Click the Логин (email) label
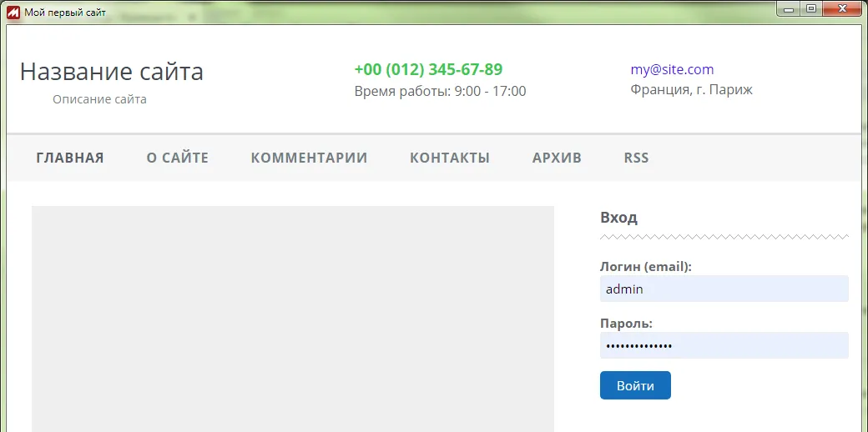 645,267
